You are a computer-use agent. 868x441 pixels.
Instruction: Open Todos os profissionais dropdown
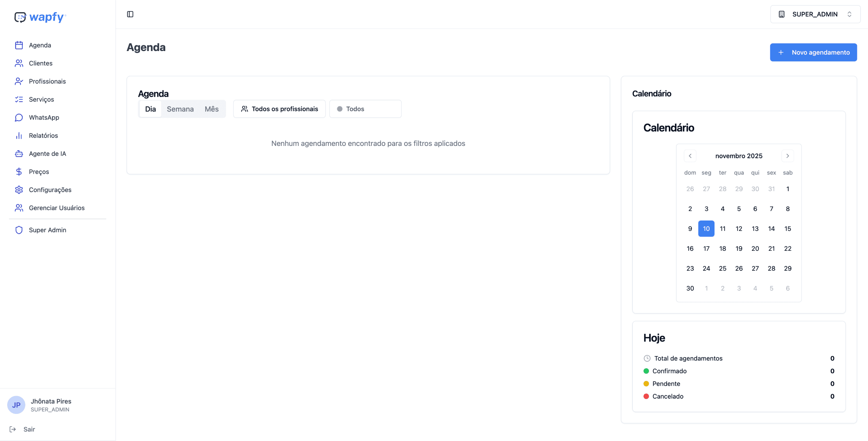click(x=279, y=109)
